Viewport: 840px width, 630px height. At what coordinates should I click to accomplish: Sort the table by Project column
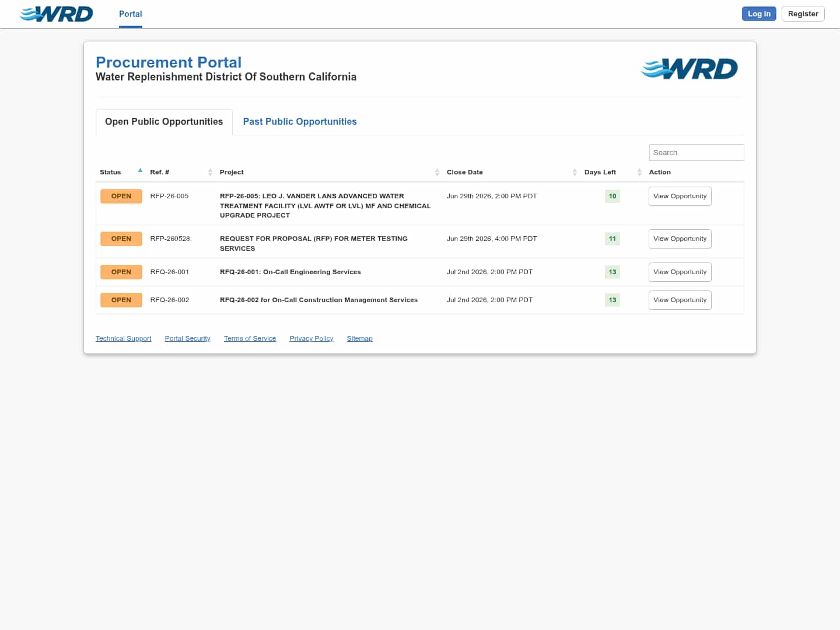coord(330,172)
